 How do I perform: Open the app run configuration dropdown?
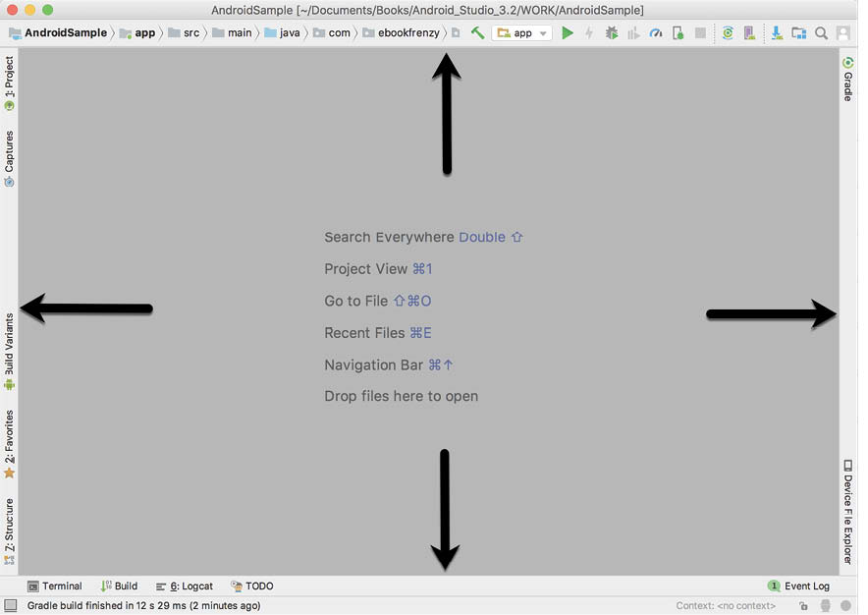[x=522, y=32]
